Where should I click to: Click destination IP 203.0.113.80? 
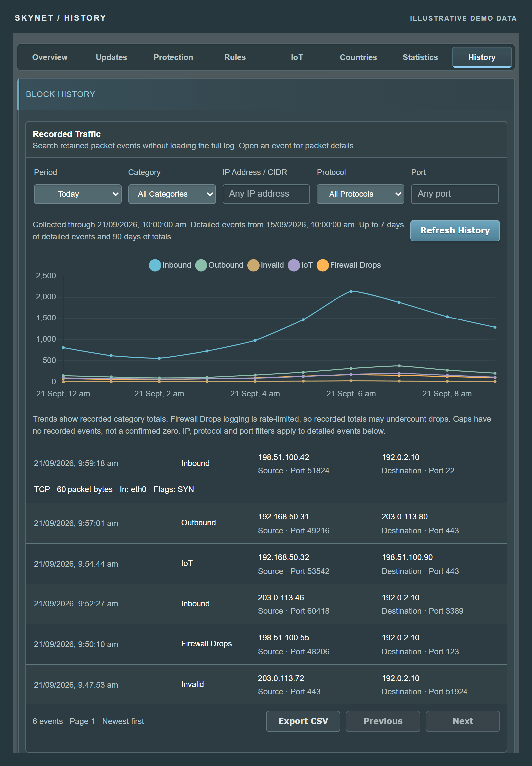(x=404, y=516)
